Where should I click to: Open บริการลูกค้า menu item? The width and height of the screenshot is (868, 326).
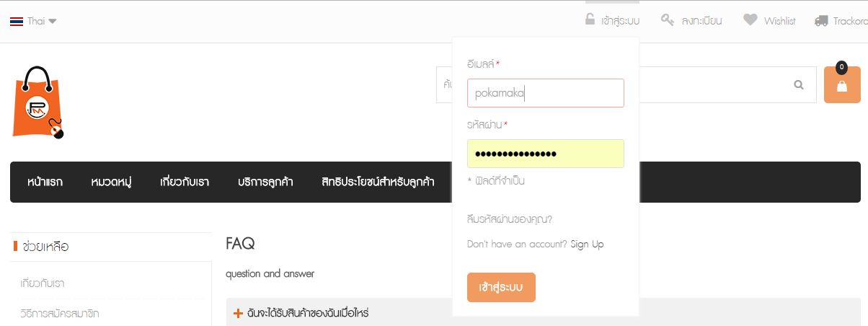click(265, 182)
